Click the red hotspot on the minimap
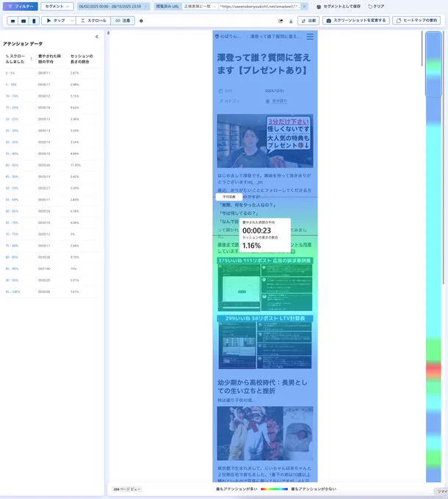This screenshot has width=448, height=499. click(x=433, y=371)
